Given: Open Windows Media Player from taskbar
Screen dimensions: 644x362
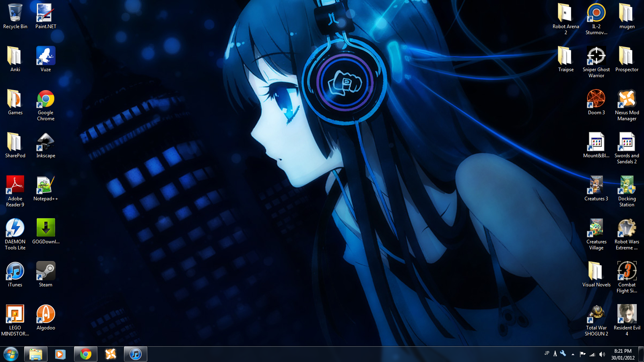Looking at the screenshot, I should (60, 354).
